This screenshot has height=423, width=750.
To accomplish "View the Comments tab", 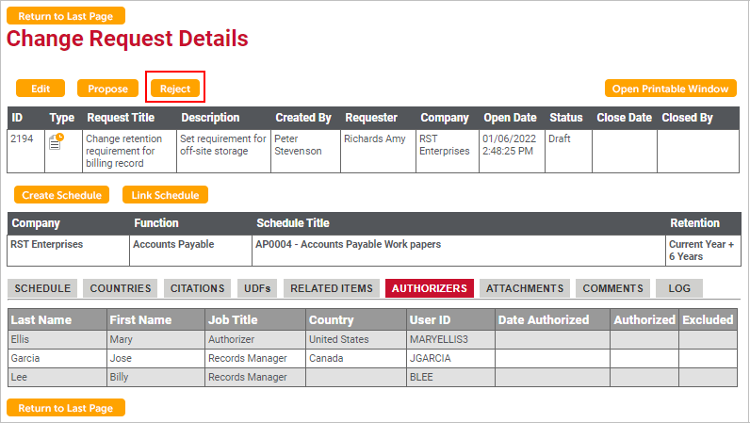I will (x=612, y=288).
